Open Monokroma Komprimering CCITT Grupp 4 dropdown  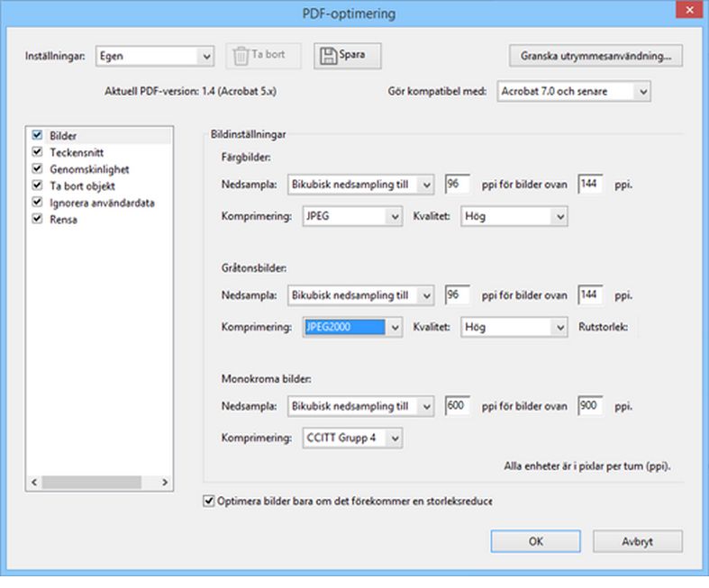click(x=352, y=438)
